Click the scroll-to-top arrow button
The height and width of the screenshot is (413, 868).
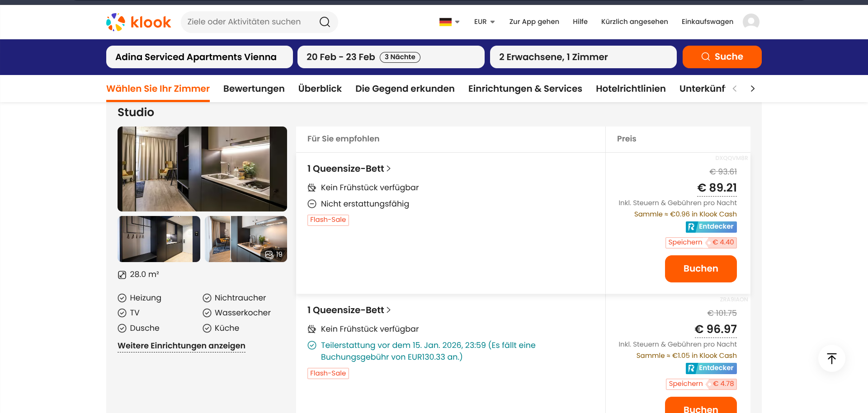pyautogui.click(x=831, y=358)
